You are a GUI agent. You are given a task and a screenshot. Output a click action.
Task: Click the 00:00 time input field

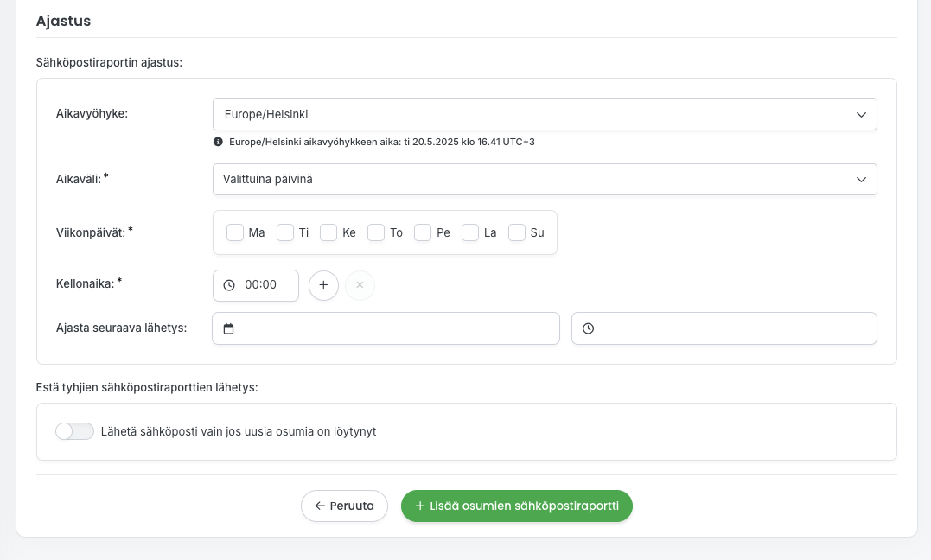(x=261, y=285)
